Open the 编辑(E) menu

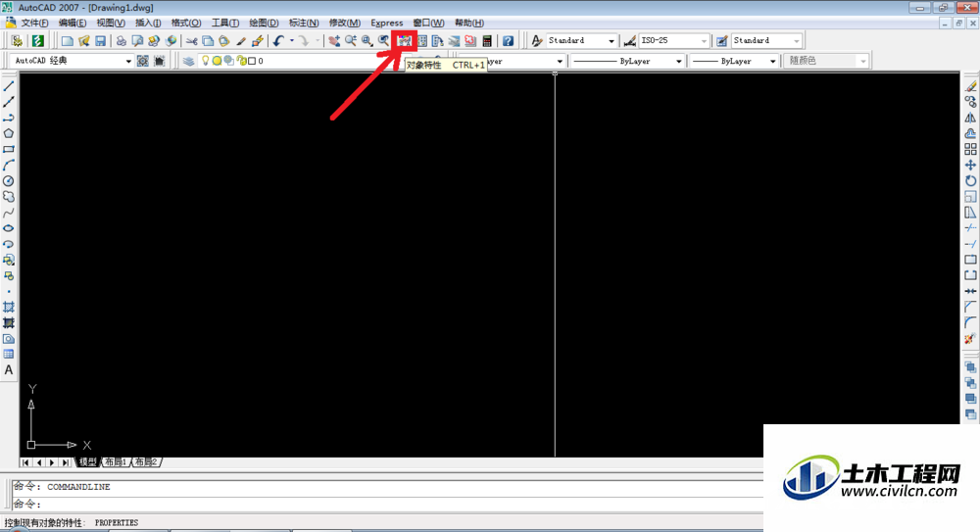tap(73, 23)
